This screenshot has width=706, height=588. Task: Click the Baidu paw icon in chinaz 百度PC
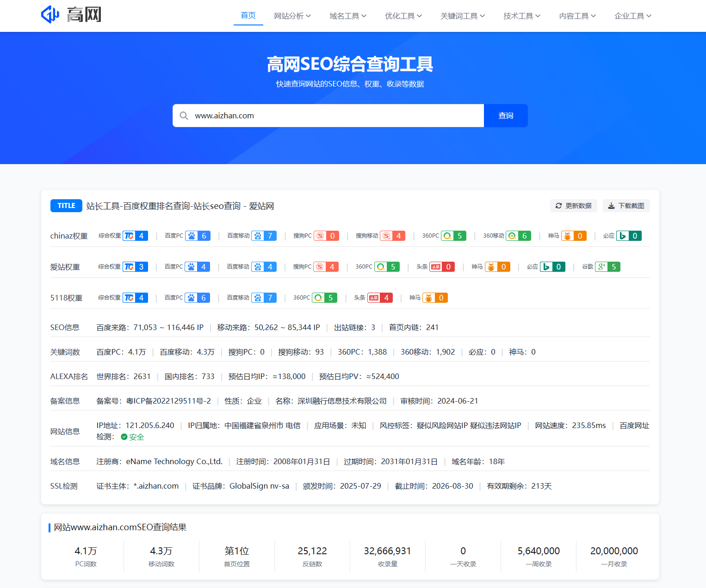click(x=192, y=236)
